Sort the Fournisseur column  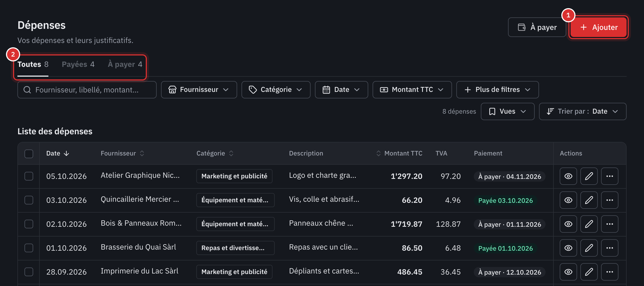point(142,153)
